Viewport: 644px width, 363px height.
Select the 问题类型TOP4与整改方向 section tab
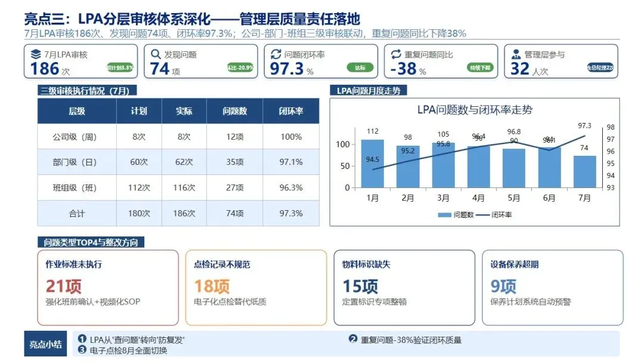click(x=91, y=242)
